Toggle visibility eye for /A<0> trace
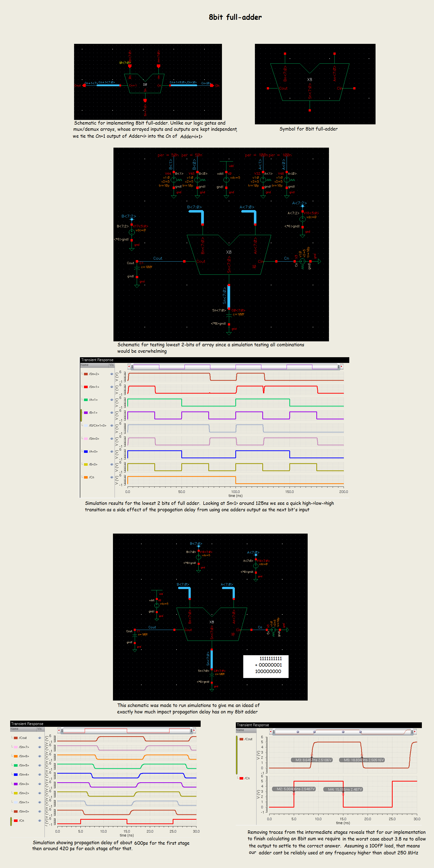Image resolution: width=434 pixels, height=868 pixels. coord(111,452)
